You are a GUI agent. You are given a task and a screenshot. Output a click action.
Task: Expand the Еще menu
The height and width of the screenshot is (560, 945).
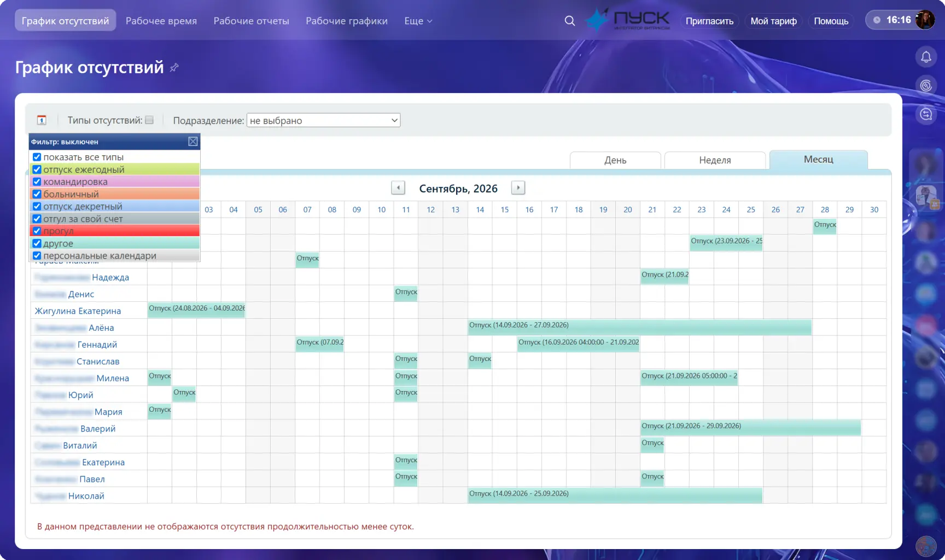pos(418,21)
